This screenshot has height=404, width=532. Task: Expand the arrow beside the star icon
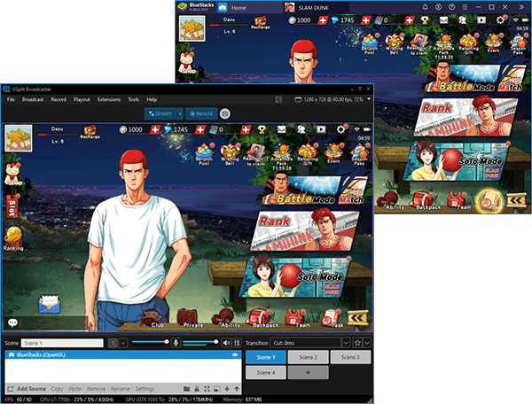(367, 343)
